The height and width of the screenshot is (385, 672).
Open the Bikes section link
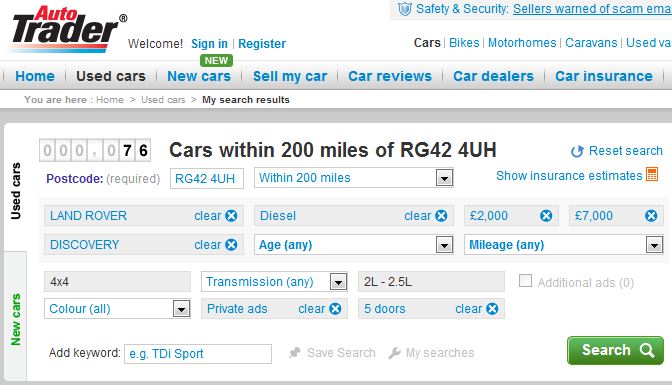click(x=464, y=43)
